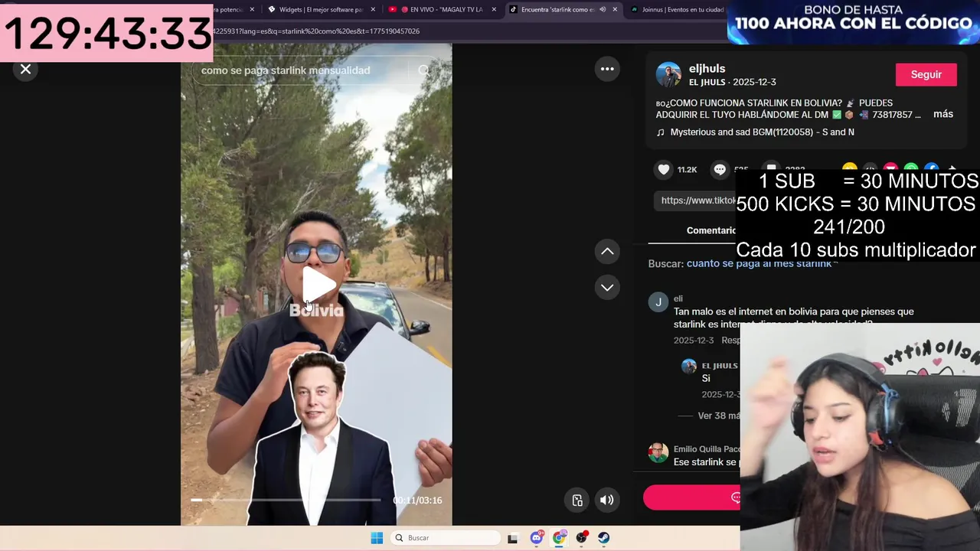The width and height of the screenshot is (980, 551).
Task: Open commenter name 'eli'
Action: (x=678, y=298)
